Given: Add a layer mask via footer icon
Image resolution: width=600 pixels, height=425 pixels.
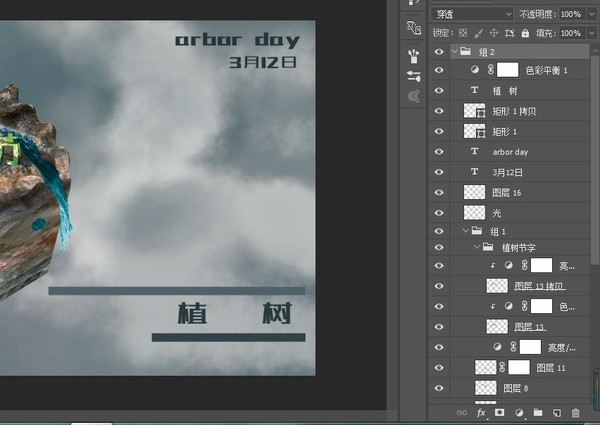Looking at the screenshot, I should (x=499, y=412).
